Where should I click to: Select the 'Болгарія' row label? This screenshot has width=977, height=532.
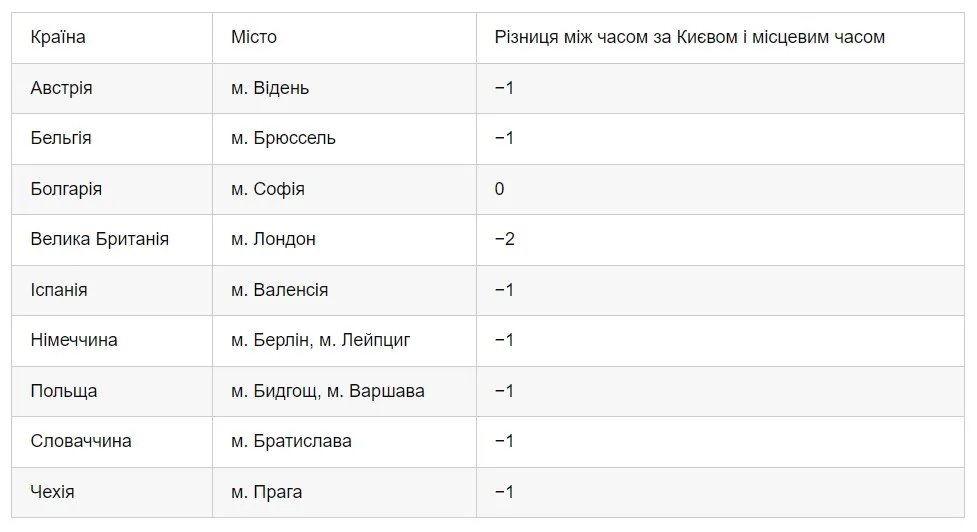coord(66,189)
